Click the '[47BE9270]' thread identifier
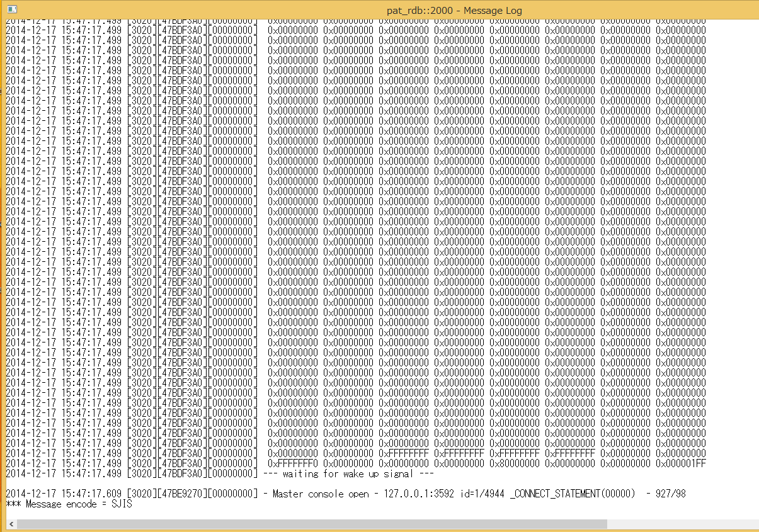The image size is (759, 532). click(182, 494)
